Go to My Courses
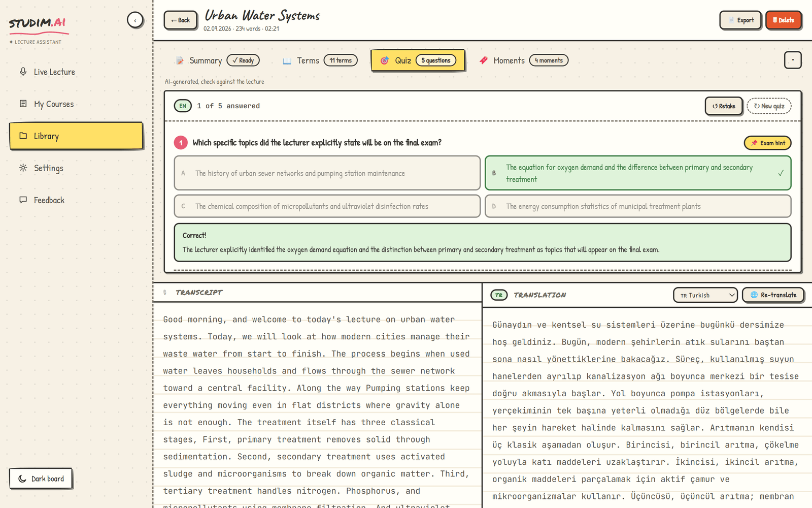The image size is (812, 508). [x=76, y=104]
